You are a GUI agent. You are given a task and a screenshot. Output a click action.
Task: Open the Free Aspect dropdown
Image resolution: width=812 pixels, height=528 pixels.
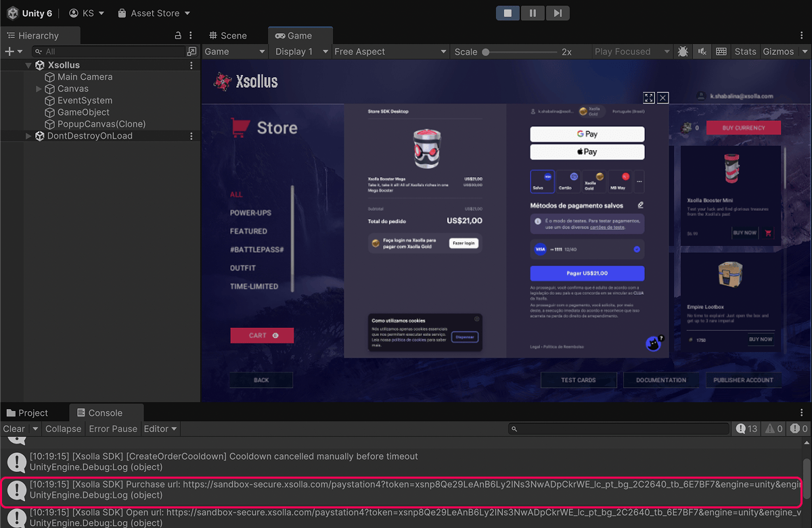tap(390, 51)
